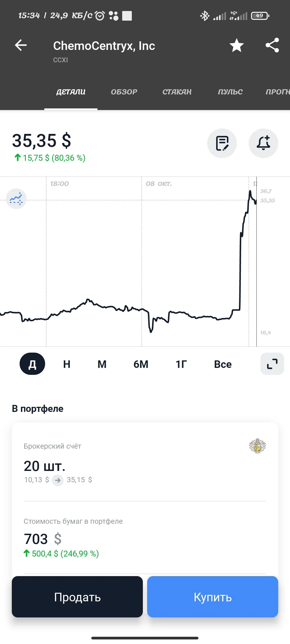
Task: Select the Н week chart period
Action: point(67,364)
